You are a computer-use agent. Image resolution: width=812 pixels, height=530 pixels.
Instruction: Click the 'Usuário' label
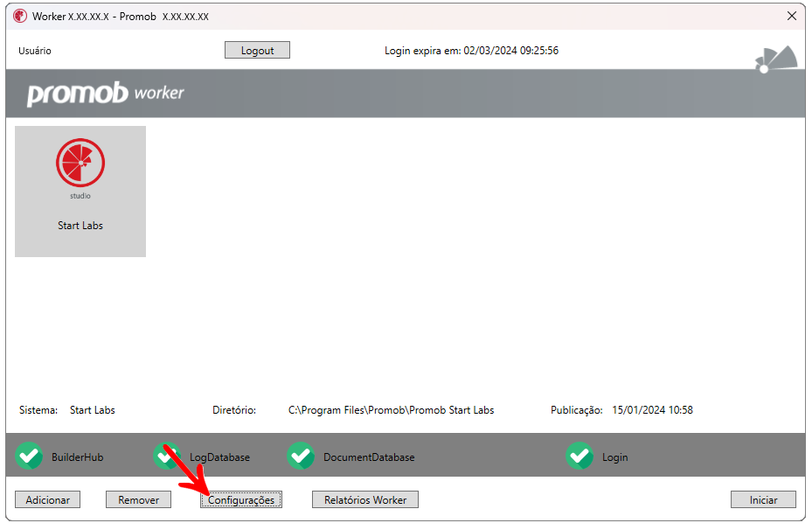(35, 51)
